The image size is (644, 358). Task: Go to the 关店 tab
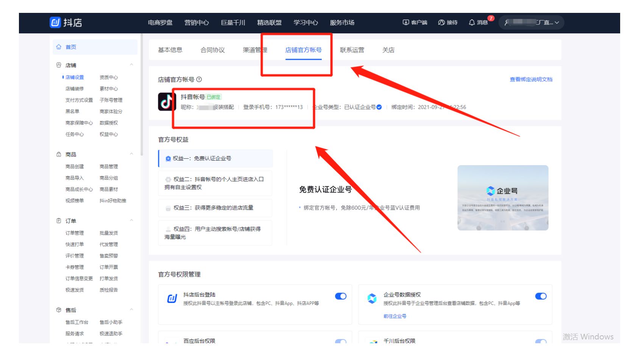pos(388,50)
